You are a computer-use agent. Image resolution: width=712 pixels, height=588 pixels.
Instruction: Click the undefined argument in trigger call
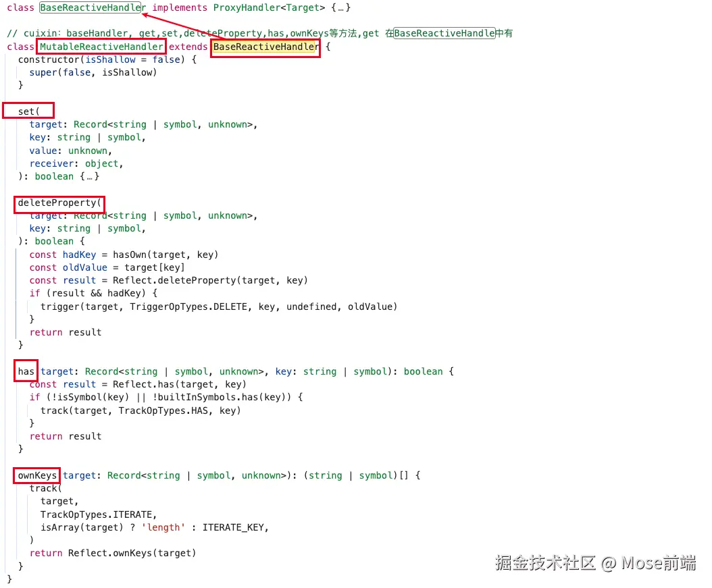tap(311, 306)
